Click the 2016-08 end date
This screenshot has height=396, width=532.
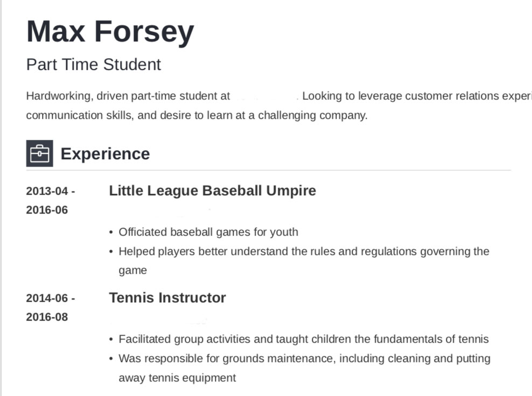(x=47, y=317)
